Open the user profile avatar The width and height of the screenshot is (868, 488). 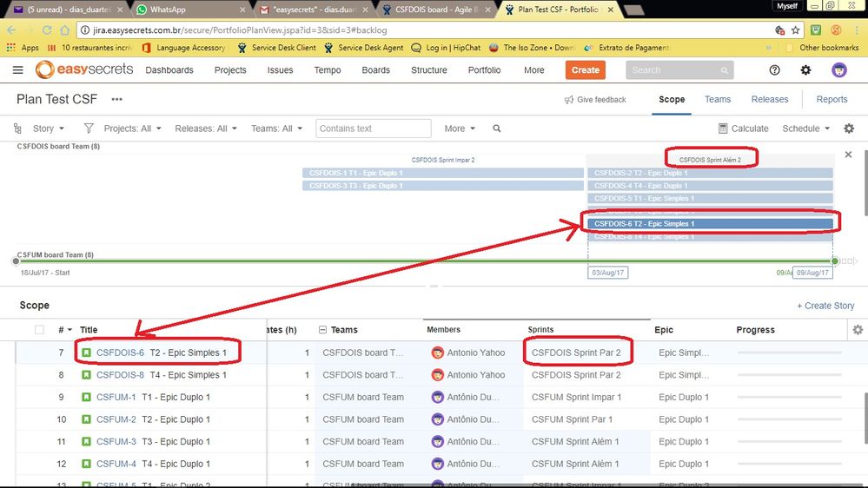click(x=839, y=69)
